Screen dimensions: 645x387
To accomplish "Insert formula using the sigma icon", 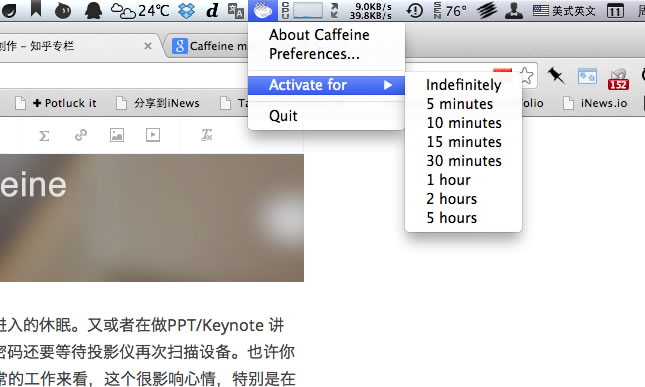I will (x=44, y=135).
